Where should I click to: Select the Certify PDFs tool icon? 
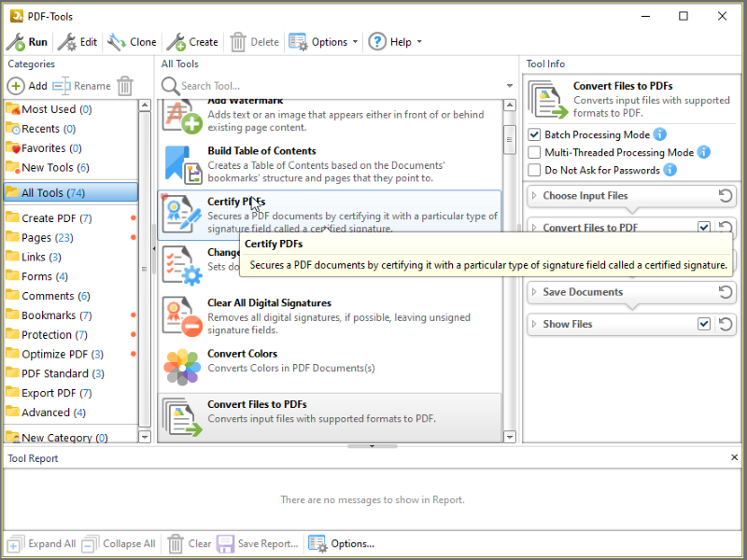tap(179, 215)
